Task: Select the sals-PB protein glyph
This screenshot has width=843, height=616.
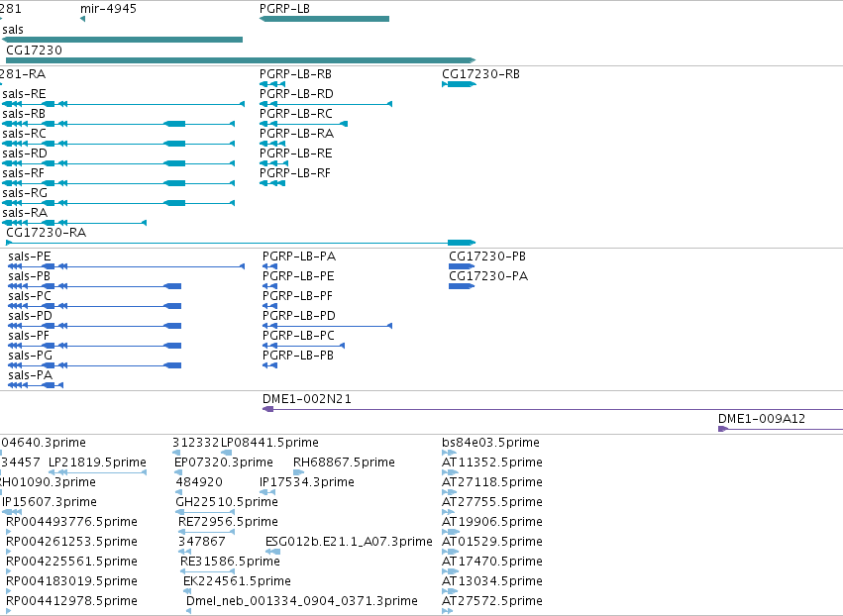Action: tap(95, 286)
